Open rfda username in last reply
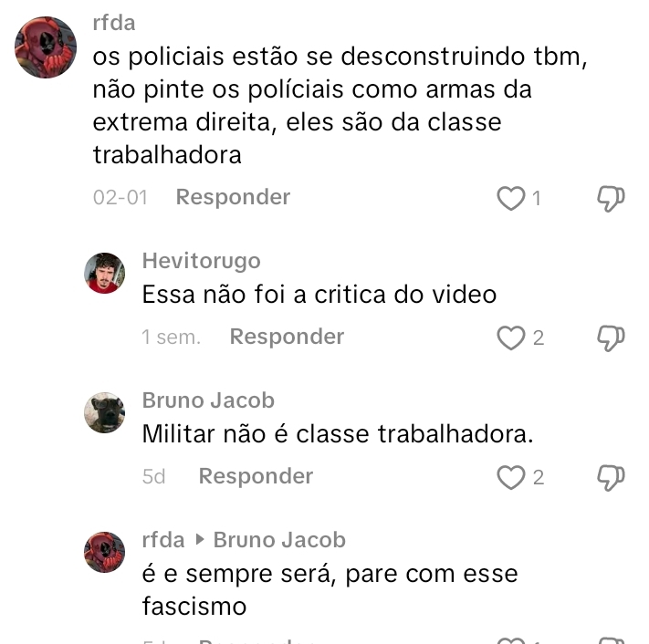The image size is (649, 644). [x=163, y=540]
